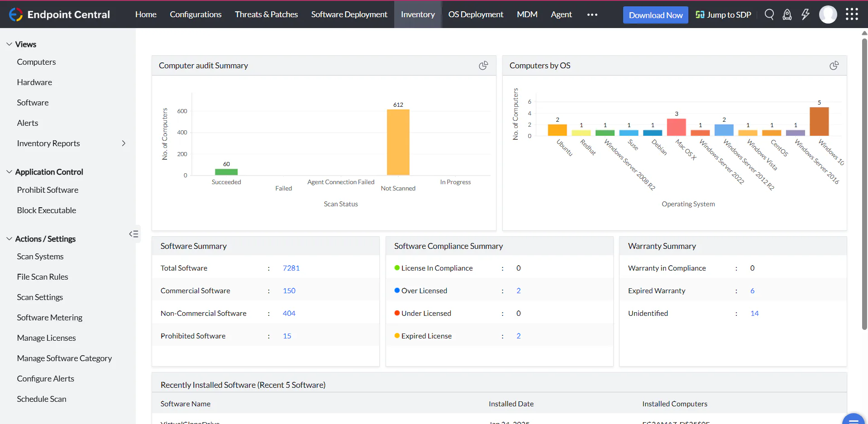The width and height of the screenshot is (868, 424).
Task: Open the MDM tab
Action: click(x=527, y=14)
